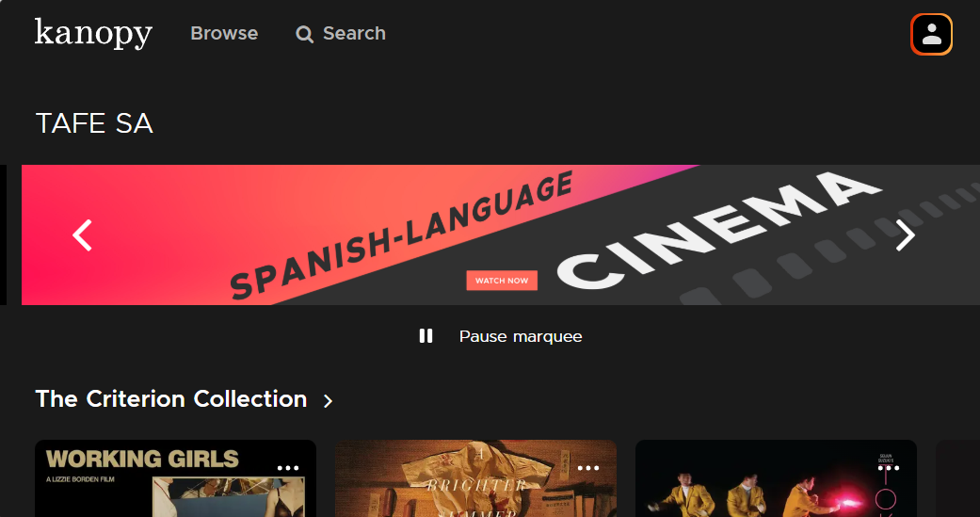Click the Watch Now button on banner
Screen dimensions: 980x517
[502, 281]
